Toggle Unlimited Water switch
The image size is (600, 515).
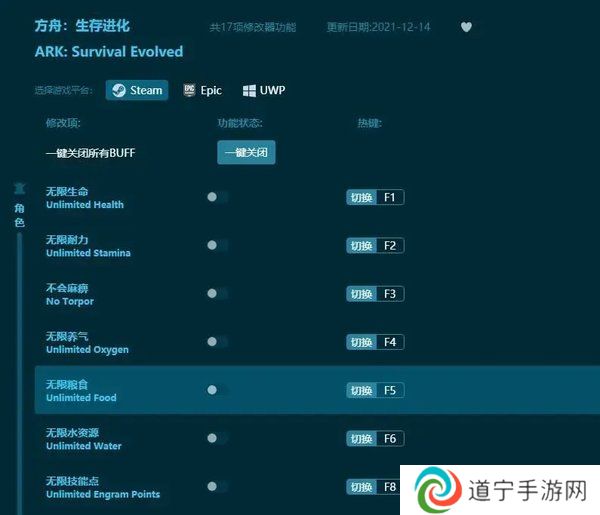218,438
